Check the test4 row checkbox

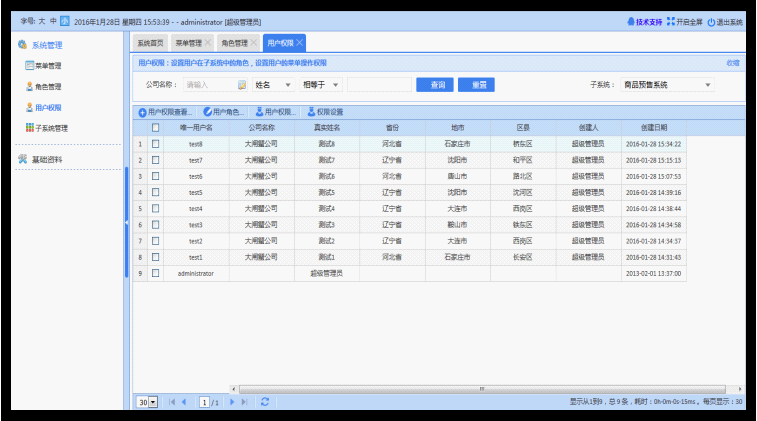pyautogui.click(x=155, y=209)
